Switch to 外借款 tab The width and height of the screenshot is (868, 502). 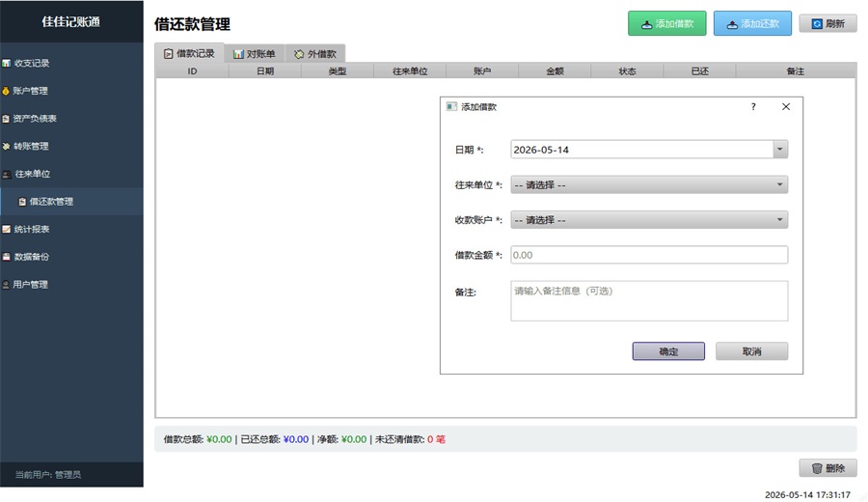315,54
